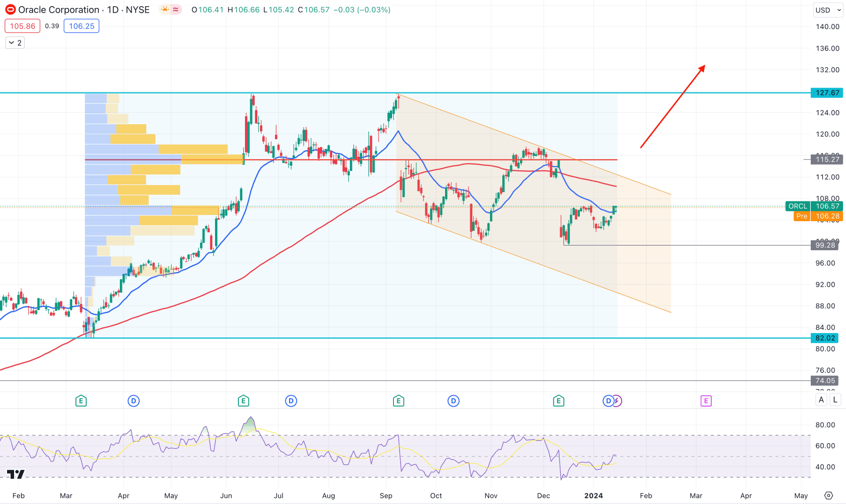Click the 2024 label on time axis

tap(594, 496)
